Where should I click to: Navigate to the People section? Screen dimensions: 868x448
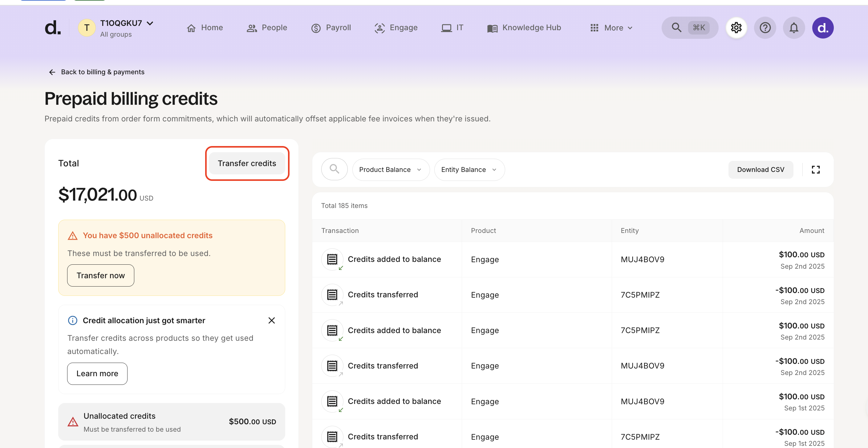[x=267, y=28]
